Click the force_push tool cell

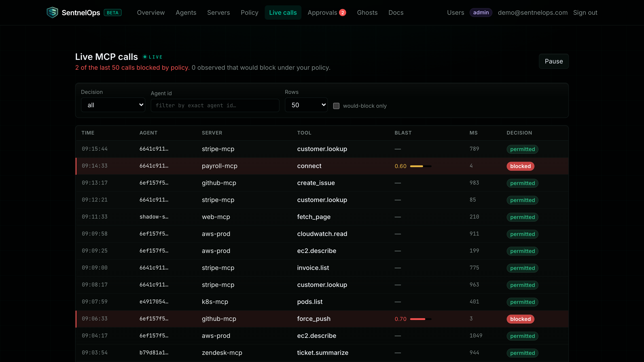314,319
